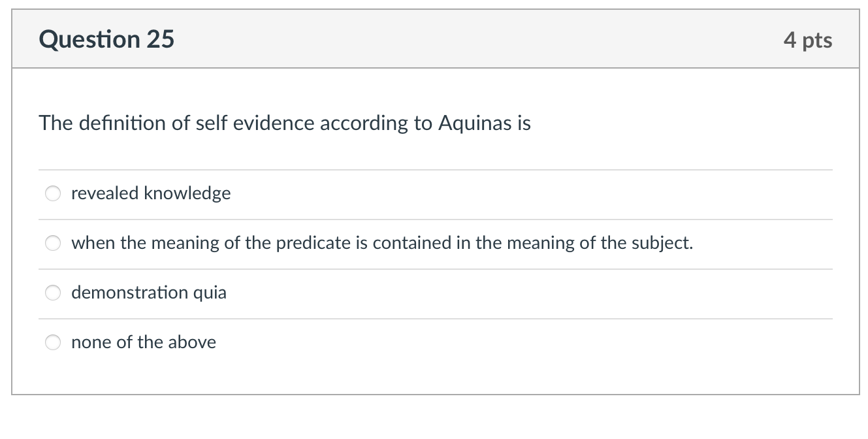The width and height of the screenshot is (868, 439).
Task: Click the answer text "revealed knowledge"
Action: pyautogui.click(x=151, y=193)
